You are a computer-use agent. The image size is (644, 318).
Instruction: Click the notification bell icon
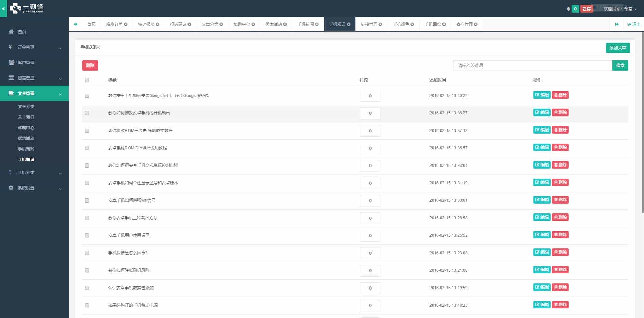click(568, 9)
